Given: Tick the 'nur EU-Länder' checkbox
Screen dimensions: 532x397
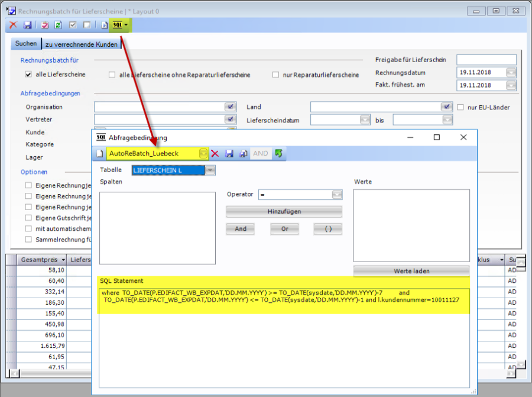Looking at the screenshot, I should pyautogui.click(x=461, y=107).
